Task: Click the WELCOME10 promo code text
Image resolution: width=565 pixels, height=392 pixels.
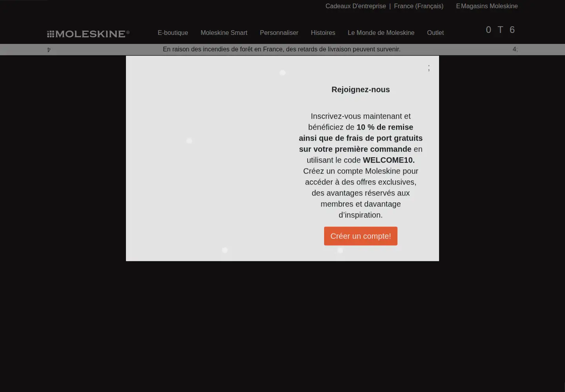Action: (x=388, y=160)
